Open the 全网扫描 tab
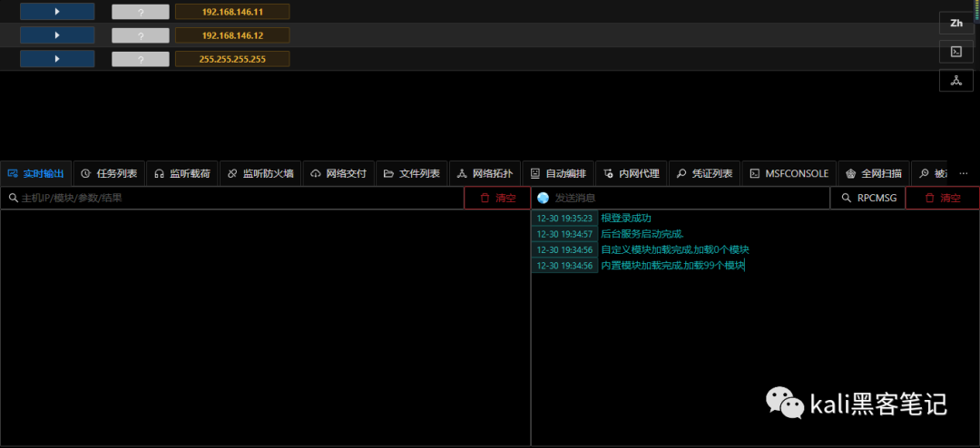Viewport: 980px width, 448px height. [873, 174]
